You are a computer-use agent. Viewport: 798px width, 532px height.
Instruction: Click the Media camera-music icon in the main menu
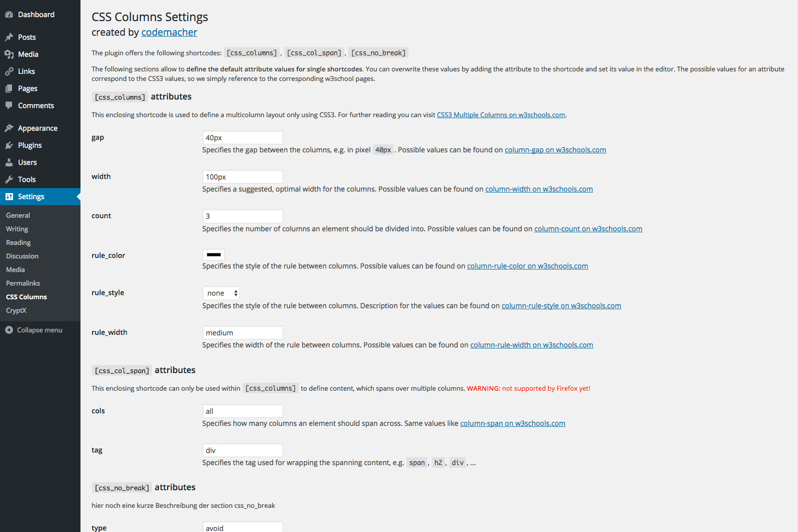point(9,54)
